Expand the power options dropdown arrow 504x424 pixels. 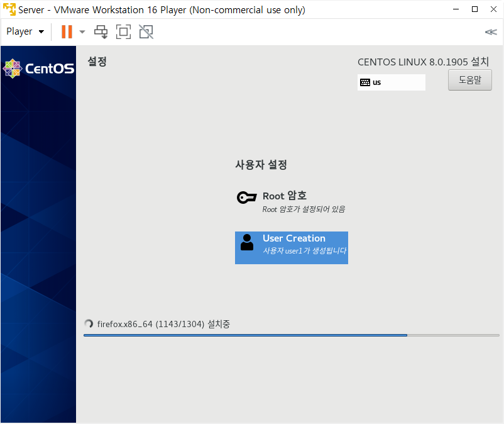[82, 31]
